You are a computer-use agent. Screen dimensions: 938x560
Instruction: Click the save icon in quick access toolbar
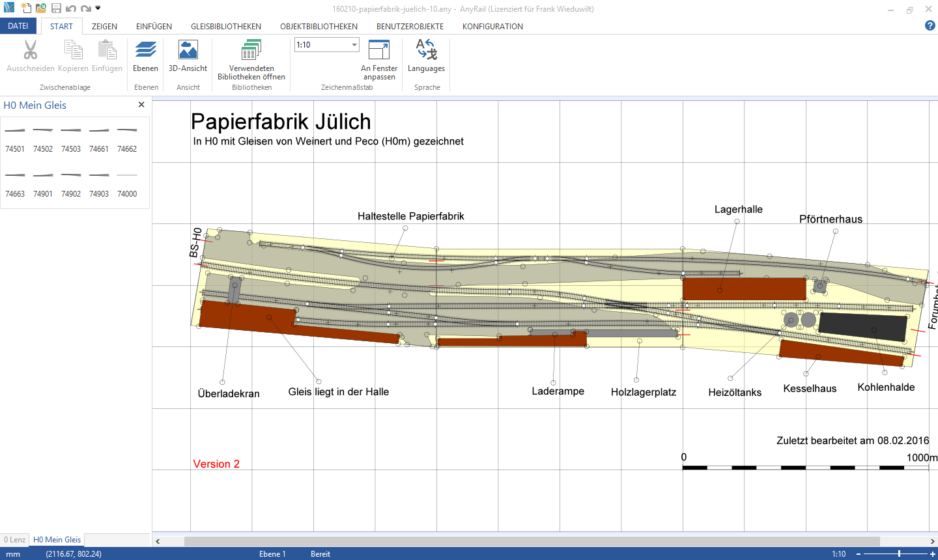click(56, 8)
